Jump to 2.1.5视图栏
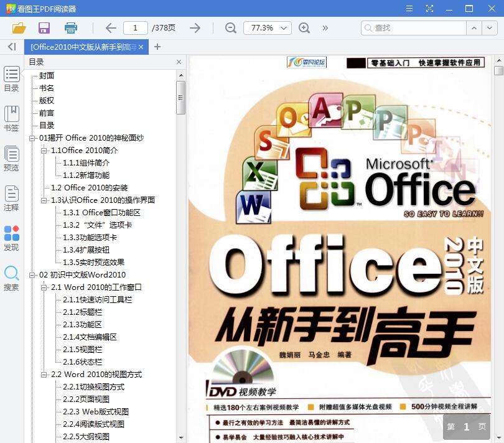The width and height of the screenshot is (504, 443). click(x=82, y=350)
